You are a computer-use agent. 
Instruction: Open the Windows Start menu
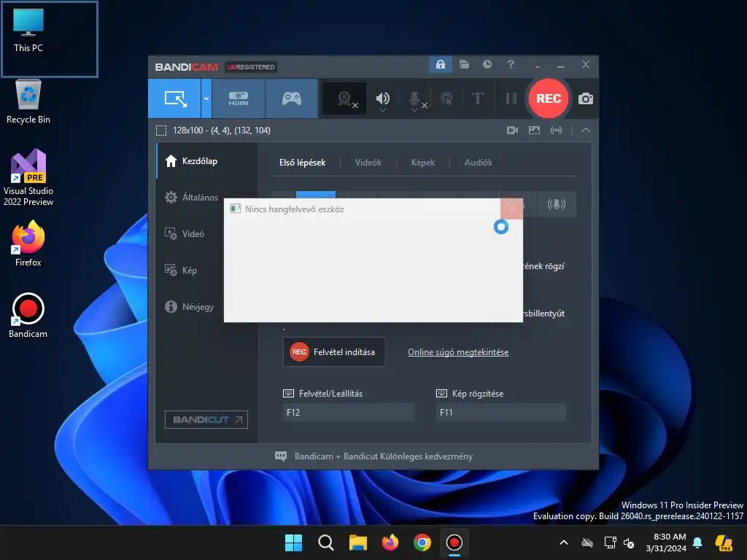point(293,542)
